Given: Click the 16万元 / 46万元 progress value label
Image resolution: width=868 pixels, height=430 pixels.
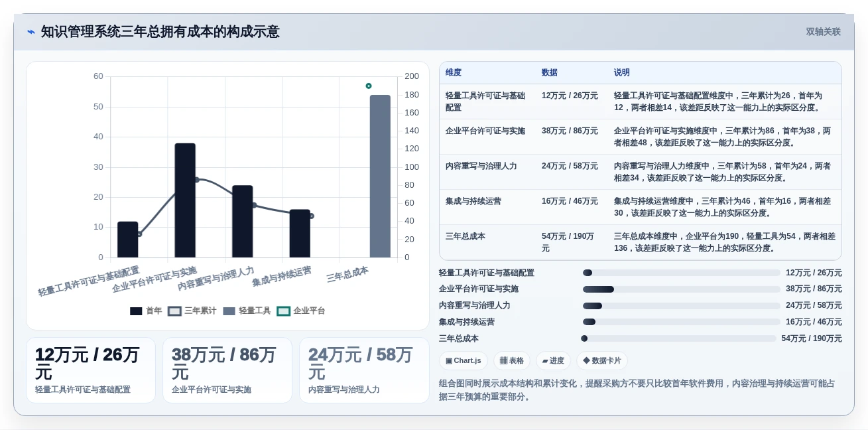Looking at the screenshot, I should tap(814, 322).
